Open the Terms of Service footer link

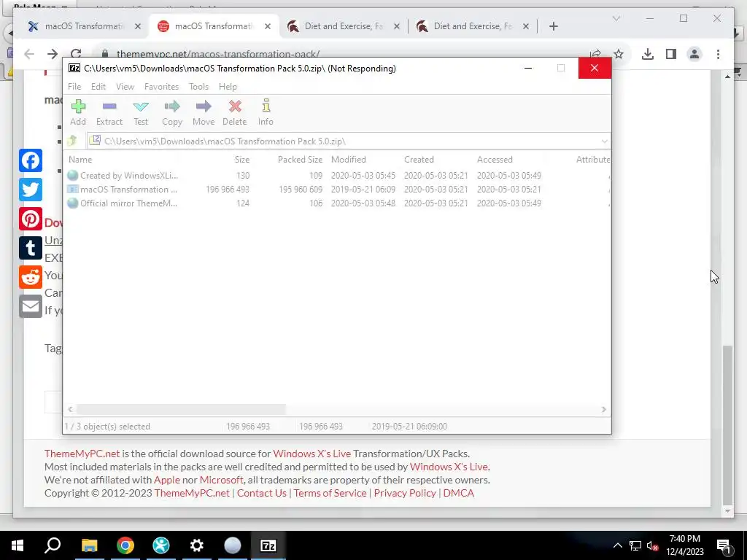click(x=330, y=494)
